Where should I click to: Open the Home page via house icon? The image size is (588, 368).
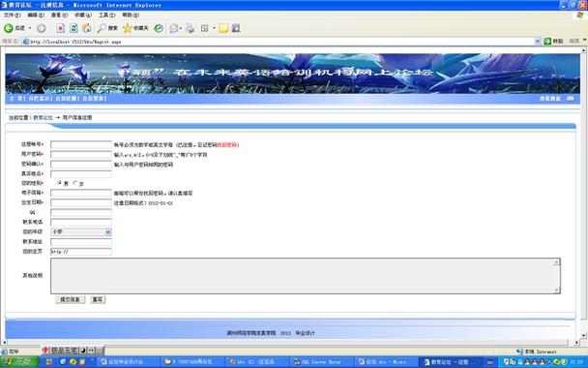point(87,28)
